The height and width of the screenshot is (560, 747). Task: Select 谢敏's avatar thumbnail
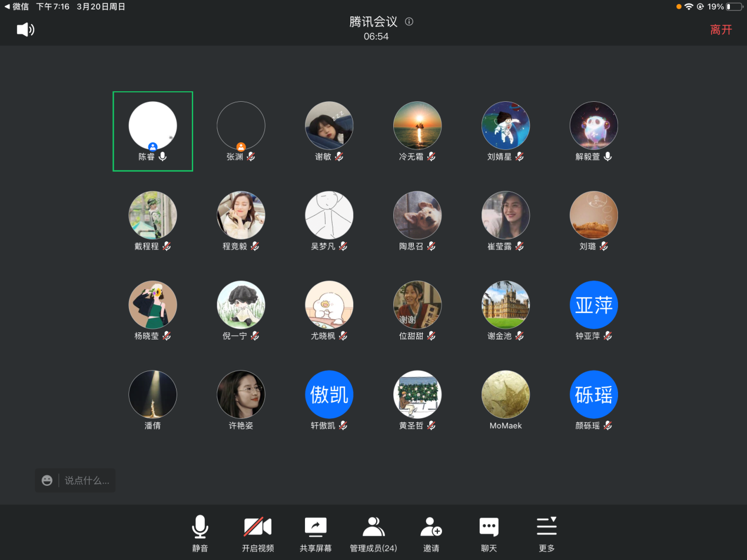(x=329, y=125)
